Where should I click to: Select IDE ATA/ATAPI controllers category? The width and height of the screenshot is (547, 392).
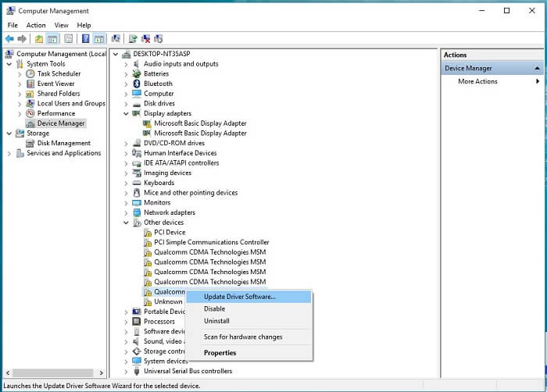181,163
